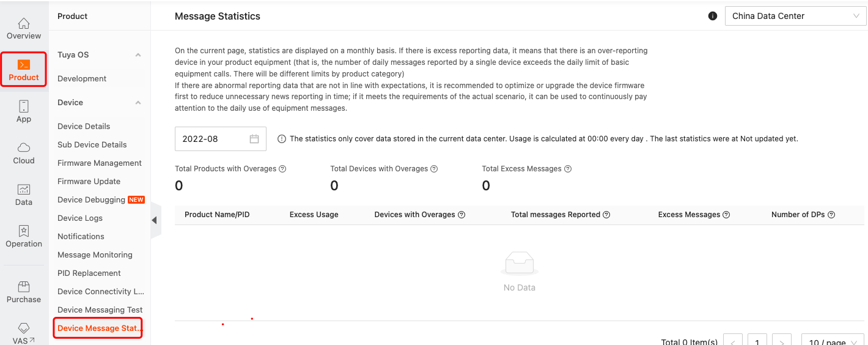The width and height of the screenshot is (868, 345).
Task: Go to the Cloud icon
Action: coord(24,147)
